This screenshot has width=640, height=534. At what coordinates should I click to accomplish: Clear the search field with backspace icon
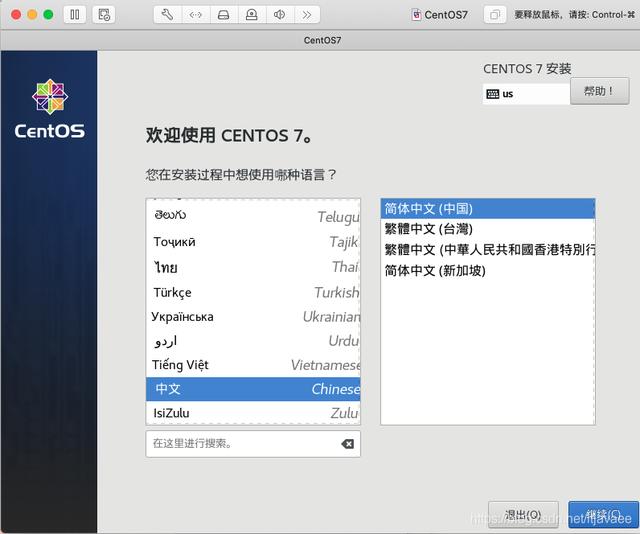pos(347,444)
